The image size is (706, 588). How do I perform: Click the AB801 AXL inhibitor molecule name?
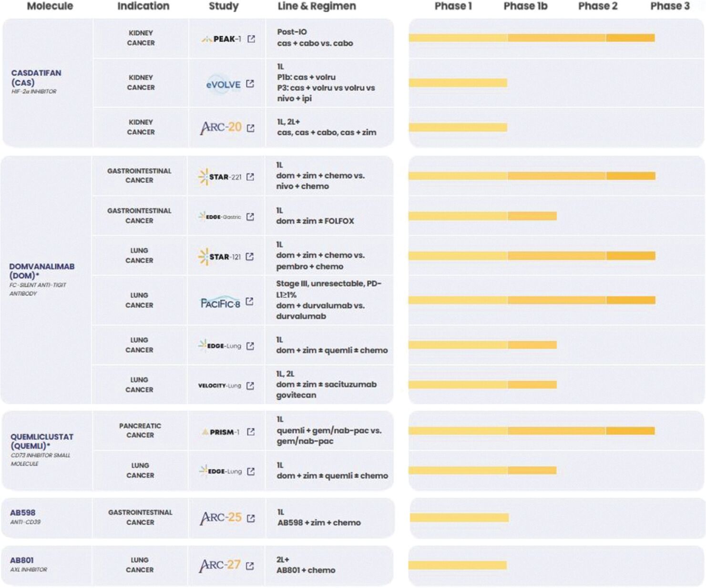pos(22,560)
